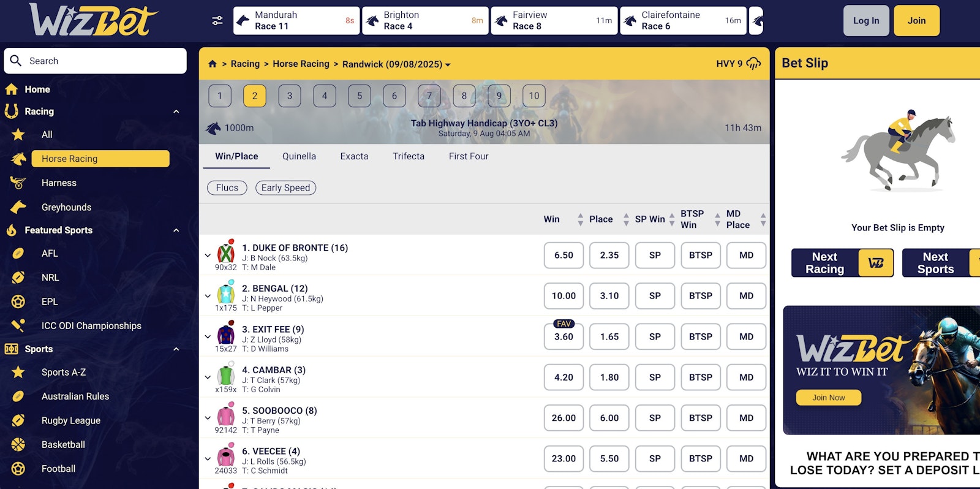
Task: Open race number 5 tab
Action: click(359, 96)
